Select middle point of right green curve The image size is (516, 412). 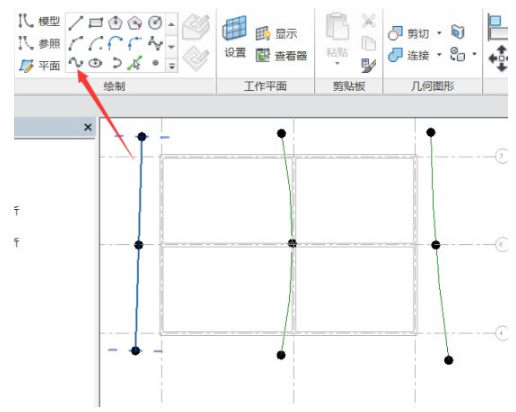click(x=436, y=245)
